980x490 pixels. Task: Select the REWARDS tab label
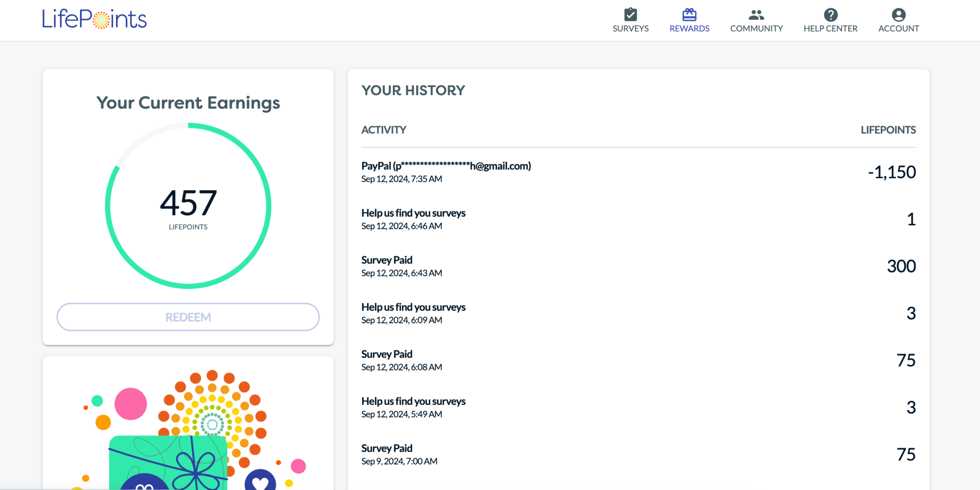(689, 28)
